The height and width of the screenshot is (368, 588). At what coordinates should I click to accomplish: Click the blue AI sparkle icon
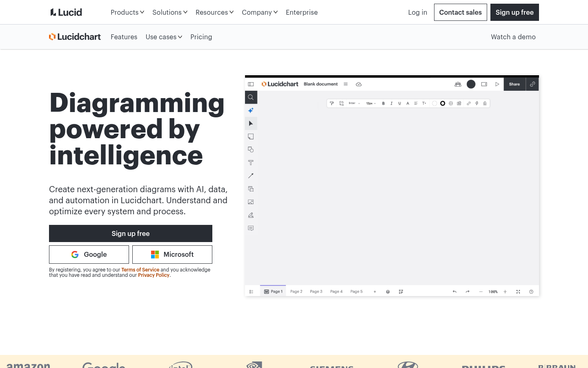coord(251,110)
